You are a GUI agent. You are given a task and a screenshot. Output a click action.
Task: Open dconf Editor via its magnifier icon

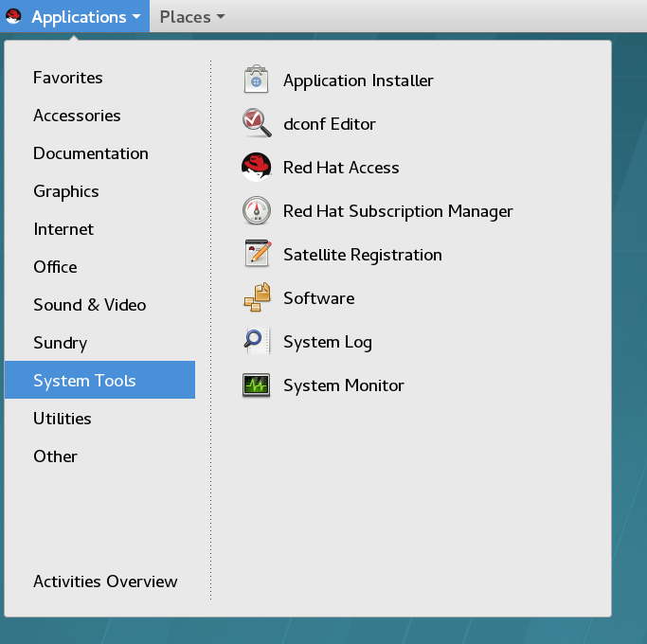257,124
